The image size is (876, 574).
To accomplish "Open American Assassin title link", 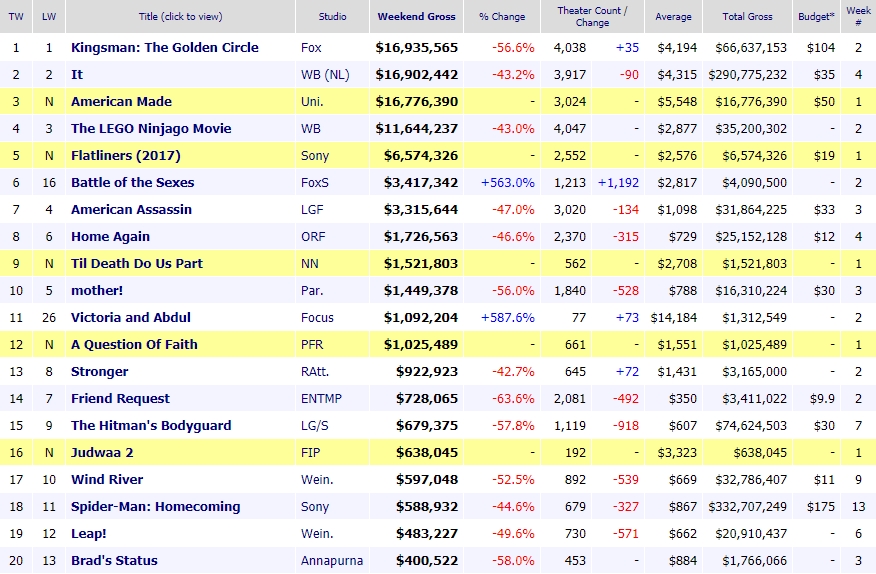I will pos(131,210).
